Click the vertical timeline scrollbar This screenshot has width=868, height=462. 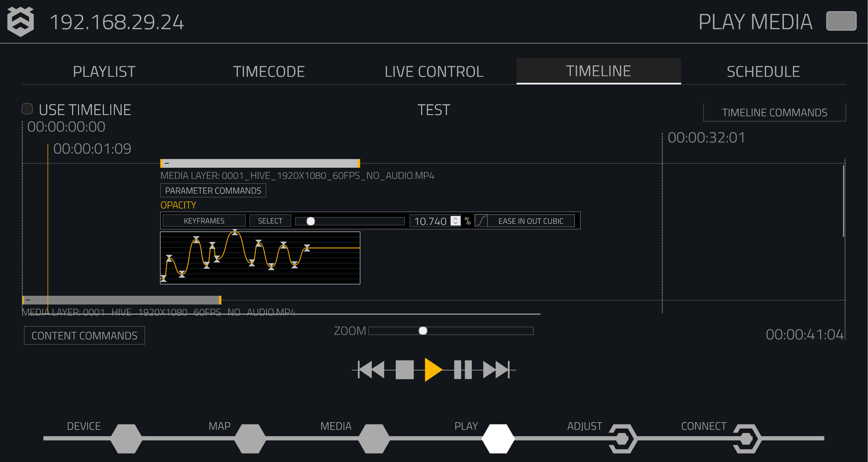843,201
